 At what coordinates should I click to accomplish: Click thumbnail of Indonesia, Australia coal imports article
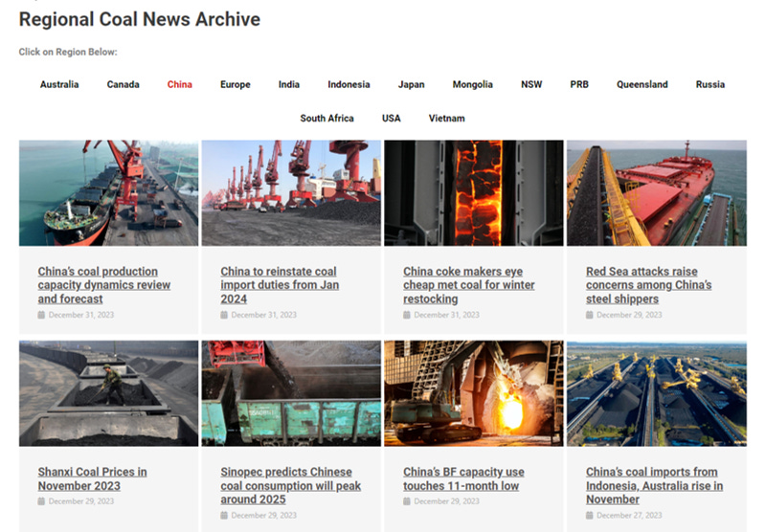[x=657, y=393]
